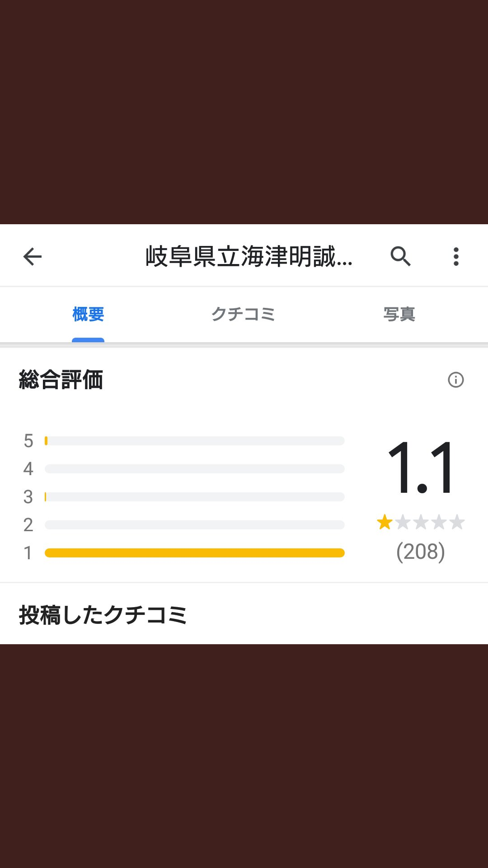Open the search magnifier icon

tap(401, 256)
